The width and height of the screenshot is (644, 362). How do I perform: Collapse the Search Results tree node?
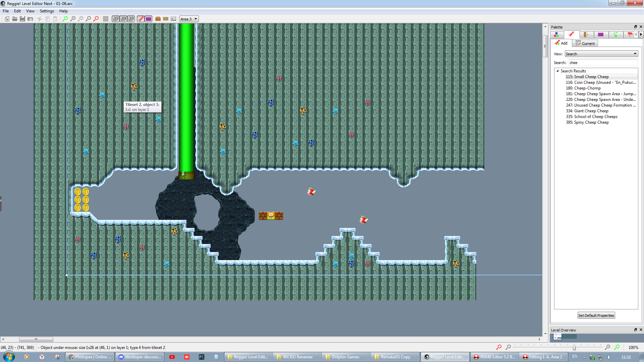(x=557, y=71)
